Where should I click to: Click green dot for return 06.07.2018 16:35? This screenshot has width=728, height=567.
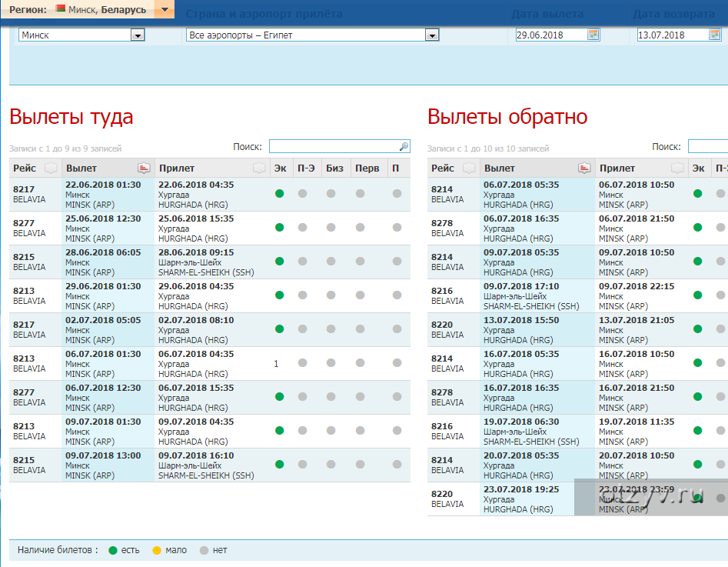[x=698, y=227]
